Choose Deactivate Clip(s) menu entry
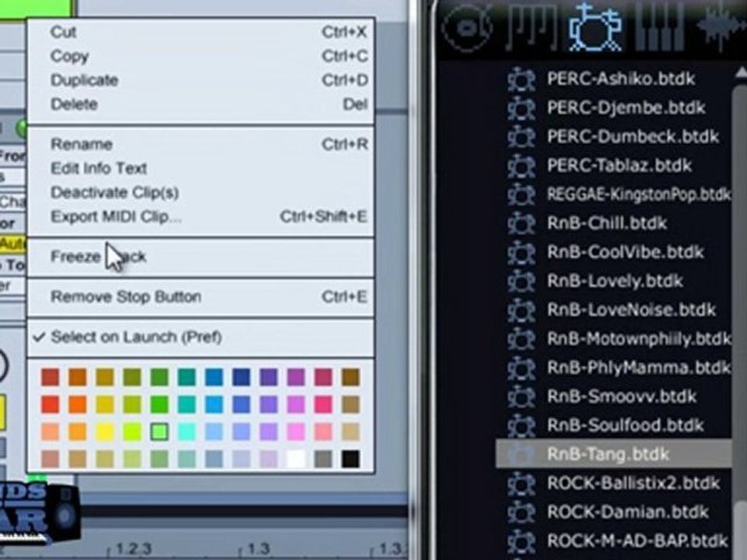 (201, 192)
